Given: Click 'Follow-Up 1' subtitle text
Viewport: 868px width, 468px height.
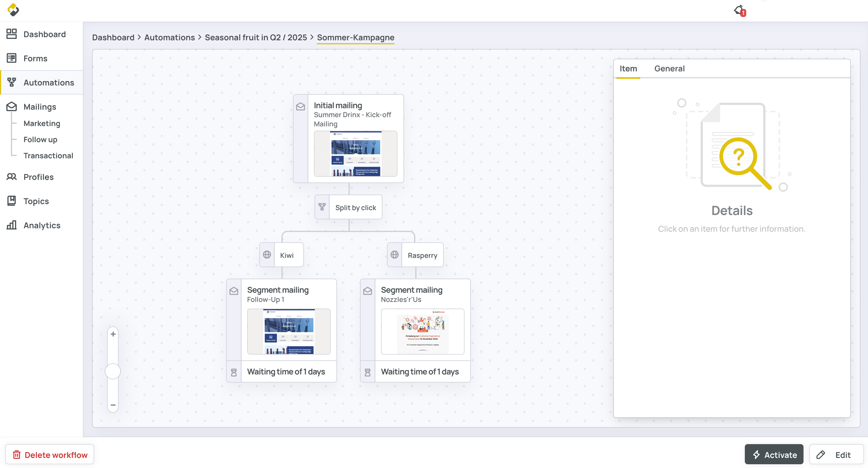Looking at the screenshot, I should 266,300.
